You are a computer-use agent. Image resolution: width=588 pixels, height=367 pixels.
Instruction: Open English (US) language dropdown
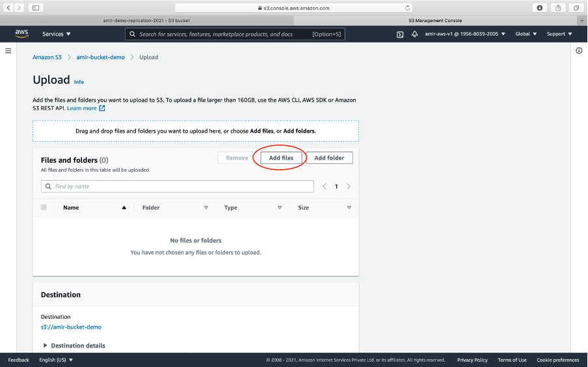pyautogui.click(x=56, y=360)
